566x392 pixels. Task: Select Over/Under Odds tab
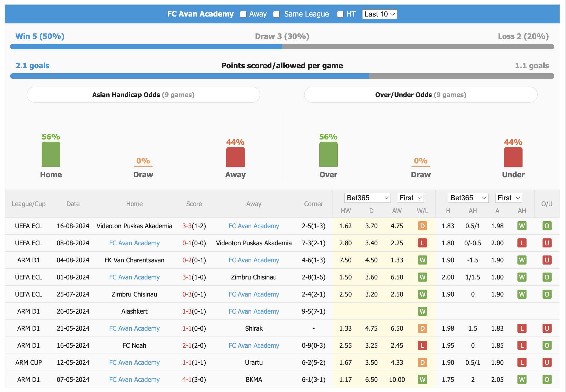pos(421,95)
